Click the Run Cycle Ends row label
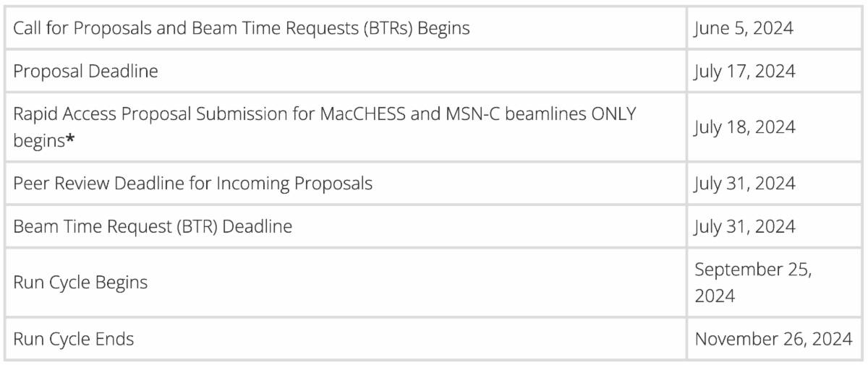868x365 pixels. pos(74,338)
